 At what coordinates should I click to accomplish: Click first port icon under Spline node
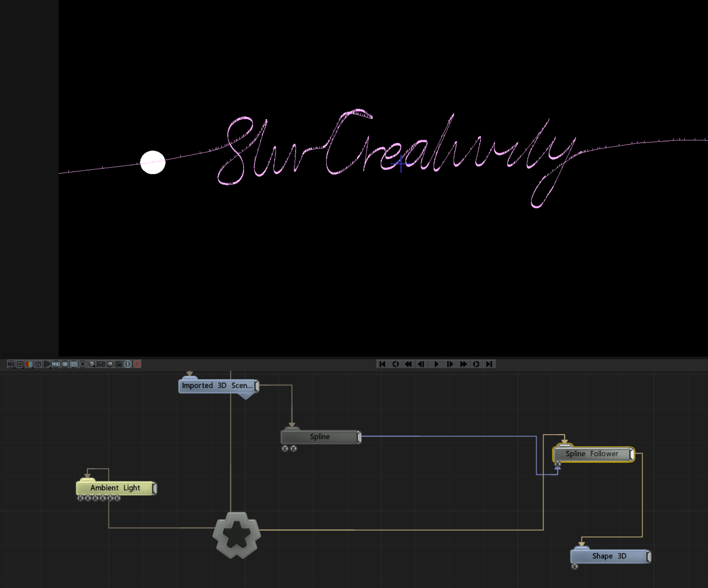tap(285, 449)
